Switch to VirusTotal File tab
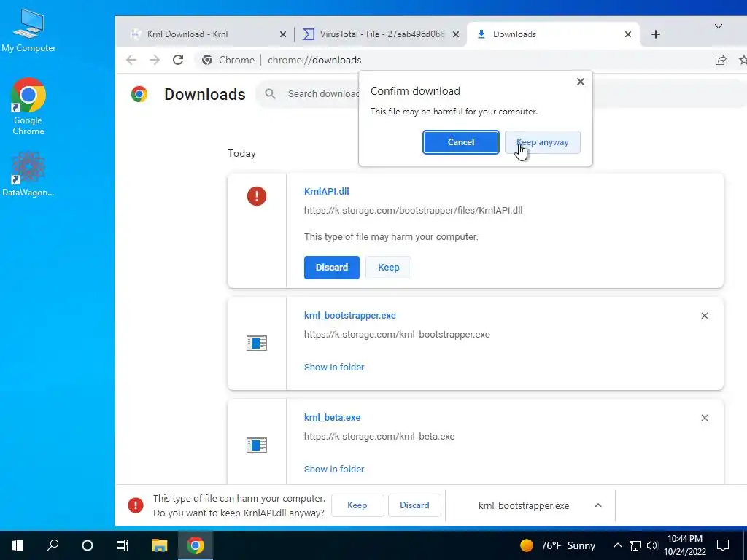 (382, 34)
